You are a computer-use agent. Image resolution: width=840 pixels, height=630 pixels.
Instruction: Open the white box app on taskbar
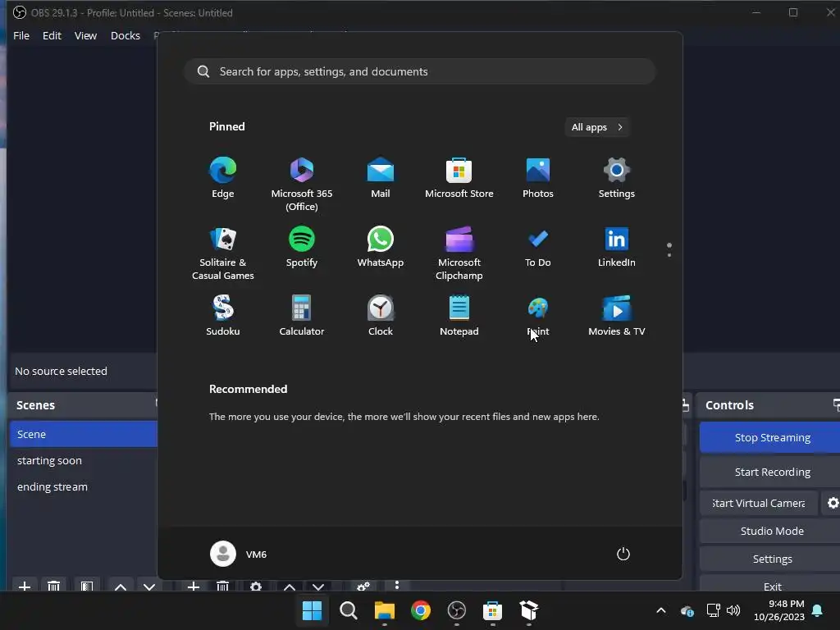tap(529, 610)
